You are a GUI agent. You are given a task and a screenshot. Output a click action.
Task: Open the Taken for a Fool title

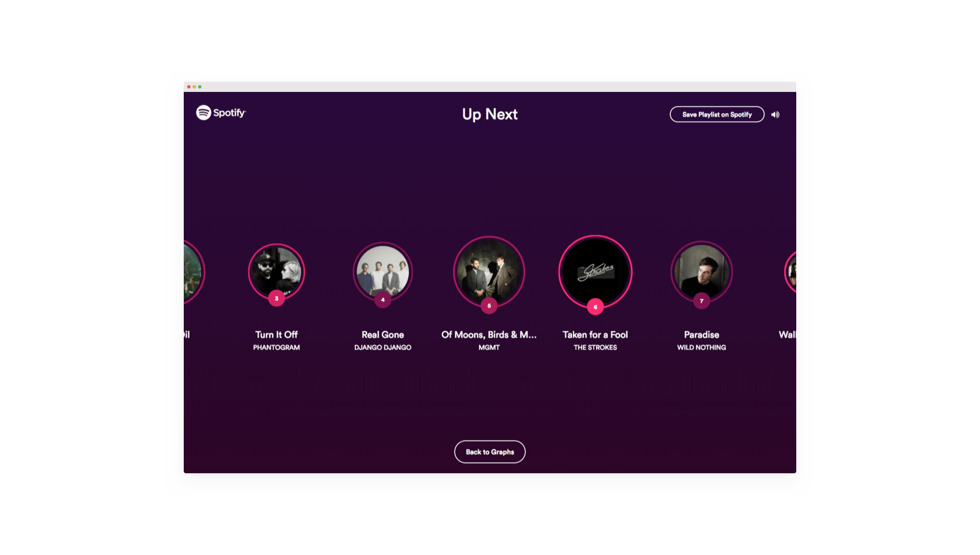595,335
